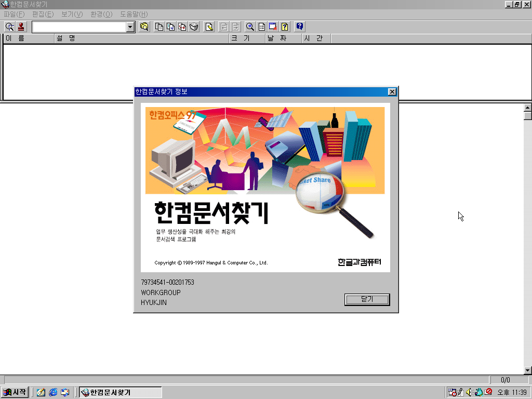532x399 pixels.
Task: Sort by the 설명 column header
Action: pyautogui.click(x=142, y=38)
